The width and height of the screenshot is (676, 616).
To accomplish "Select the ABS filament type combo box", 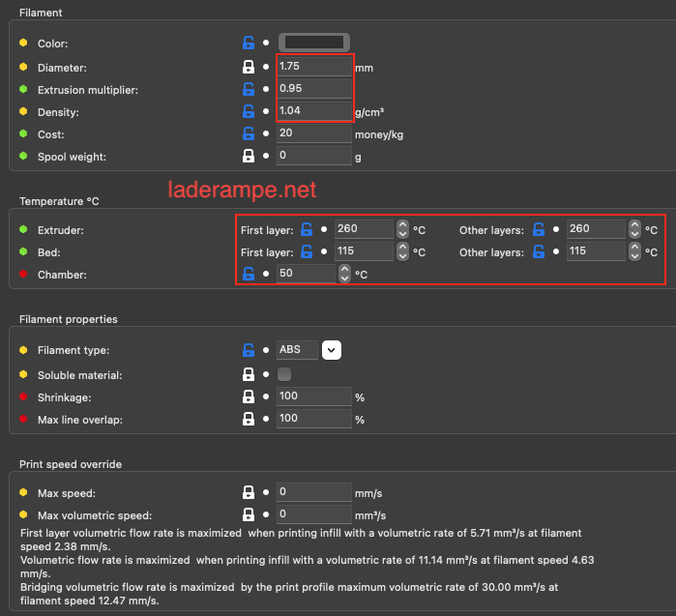I will [297, 350].
